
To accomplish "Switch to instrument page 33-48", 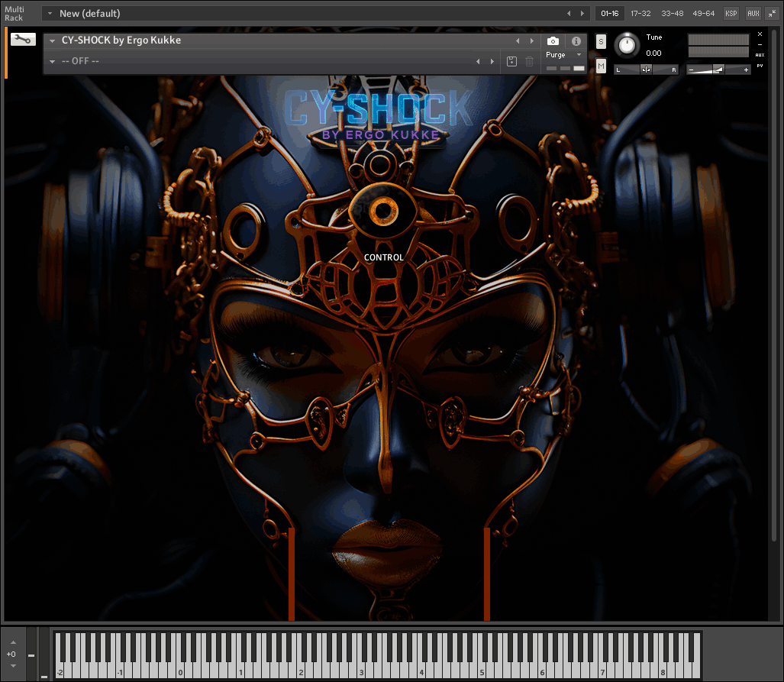I will [672, 14].
